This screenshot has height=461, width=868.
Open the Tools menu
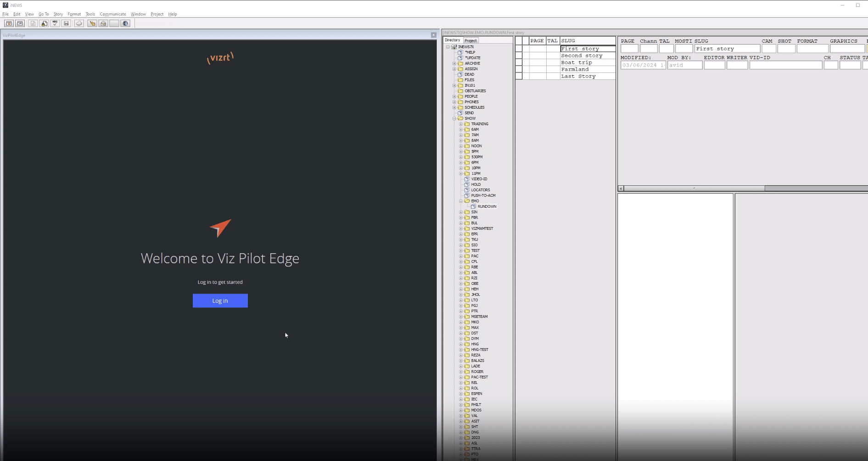pyautogui.click(x=90, y=14)
